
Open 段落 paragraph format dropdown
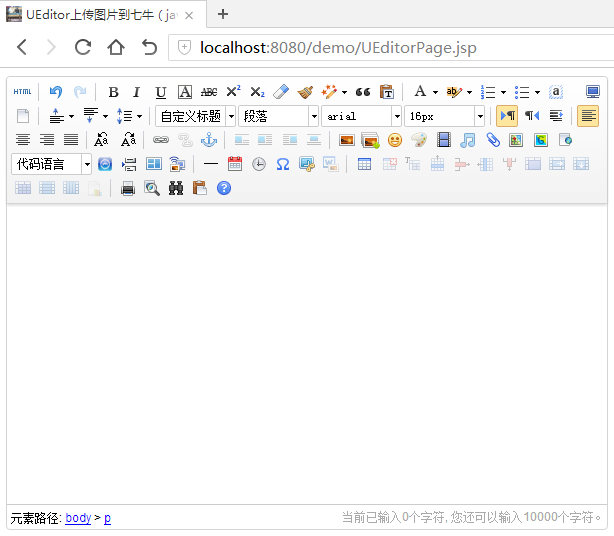coord(278,116)
